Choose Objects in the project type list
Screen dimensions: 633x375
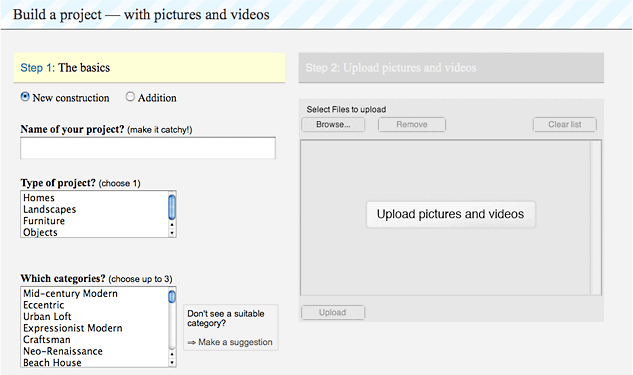click(x=94, y=232)
